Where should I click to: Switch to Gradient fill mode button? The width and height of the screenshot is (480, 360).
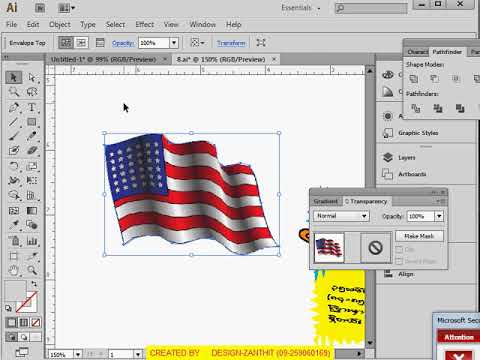click(24, 323)
